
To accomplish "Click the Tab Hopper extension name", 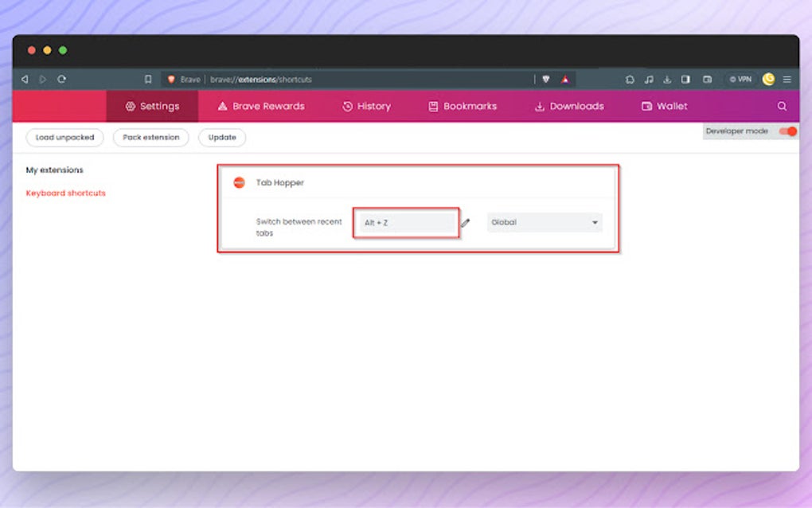I will (280, 183).
